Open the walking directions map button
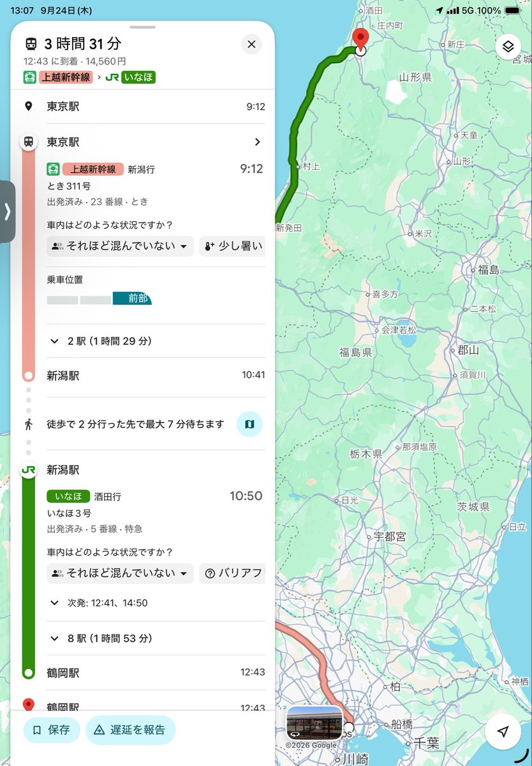 (249, 424)
